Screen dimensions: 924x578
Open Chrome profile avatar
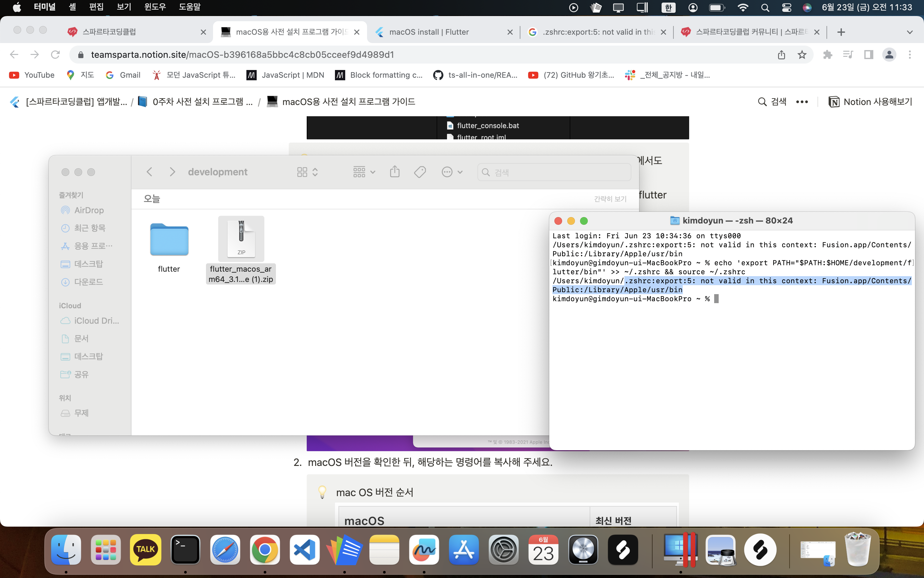(x=889, y=55)
